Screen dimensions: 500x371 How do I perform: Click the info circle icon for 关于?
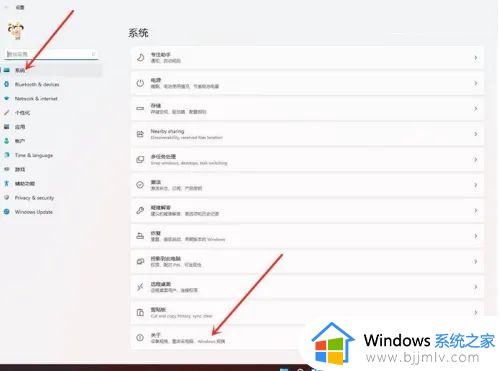[140, 338]
